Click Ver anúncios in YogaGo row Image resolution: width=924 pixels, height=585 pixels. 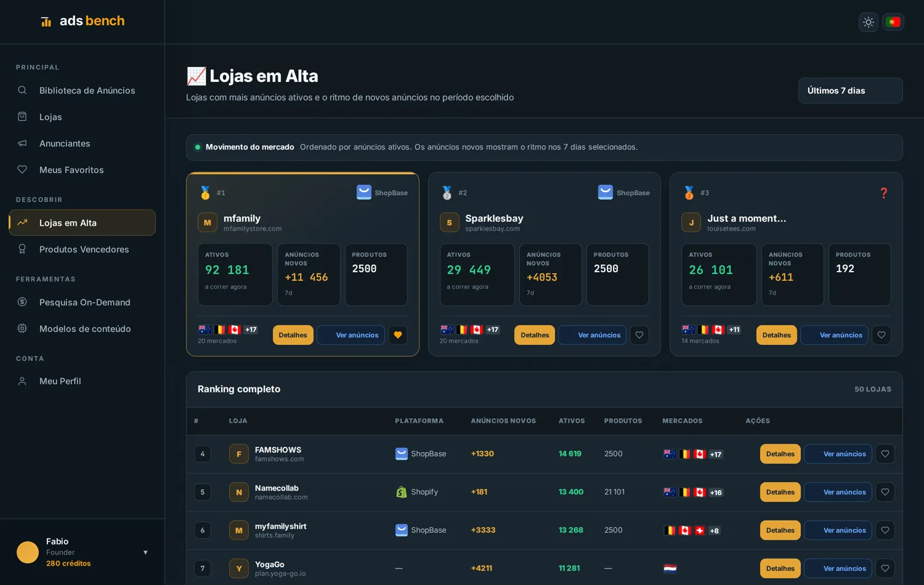[x=838, y=568]
